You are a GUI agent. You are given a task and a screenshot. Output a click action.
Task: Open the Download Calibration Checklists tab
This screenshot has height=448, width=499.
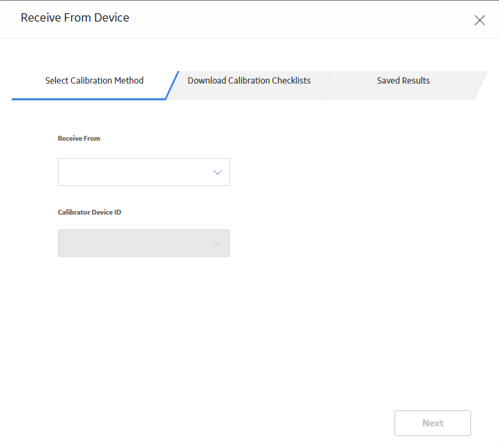click(249, 81)
